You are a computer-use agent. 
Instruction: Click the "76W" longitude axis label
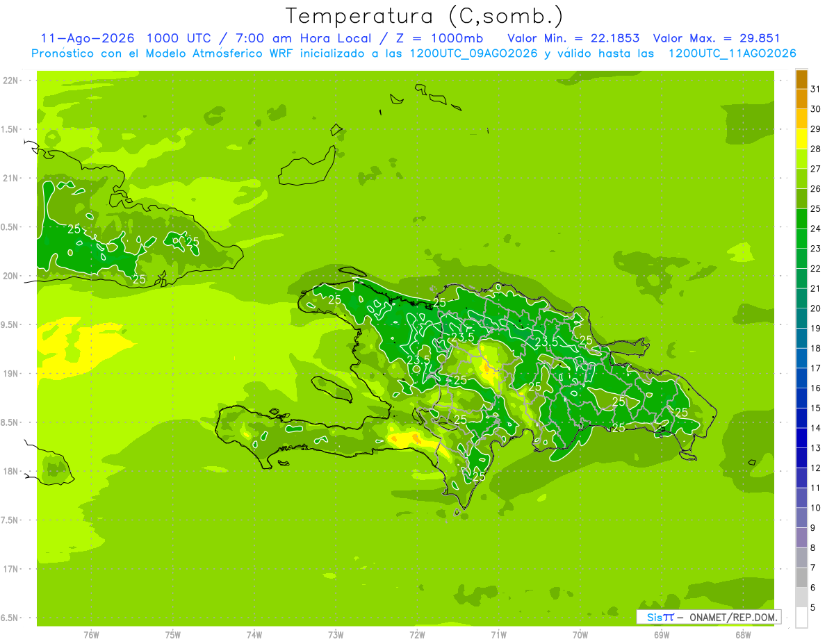pos(91,635)
